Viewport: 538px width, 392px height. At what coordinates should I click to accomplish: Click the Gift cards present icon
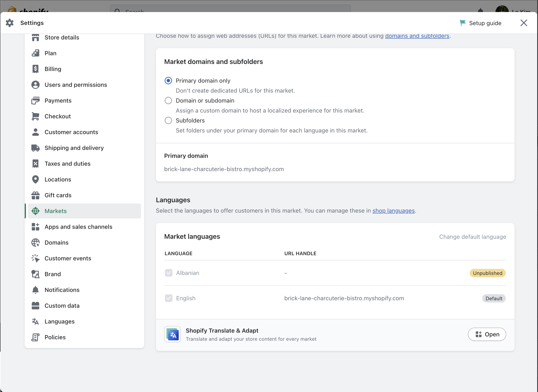point(35,195)
